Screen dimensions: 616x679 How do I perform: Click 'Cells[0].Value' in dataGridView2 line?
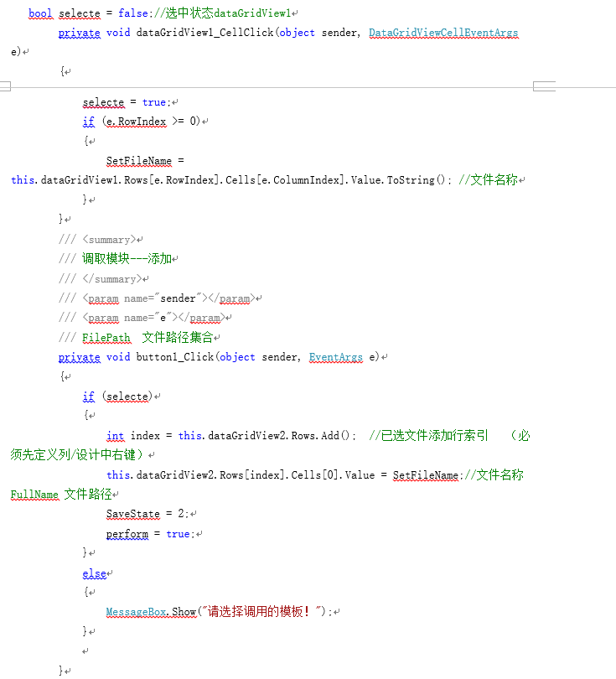click(333, 475)
